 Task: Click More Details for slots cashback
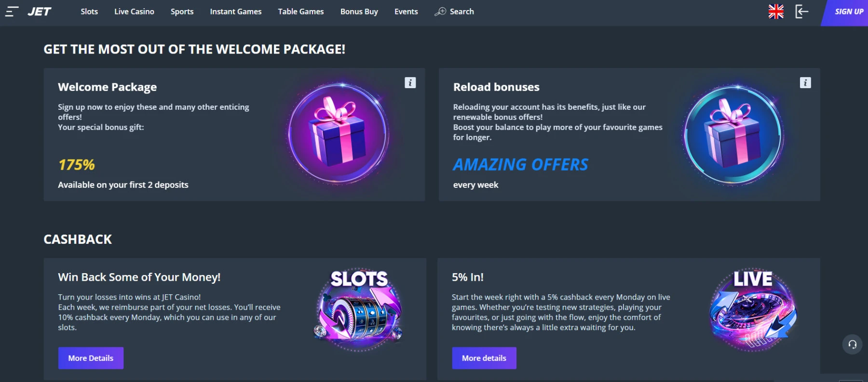[x=91, y=358]
